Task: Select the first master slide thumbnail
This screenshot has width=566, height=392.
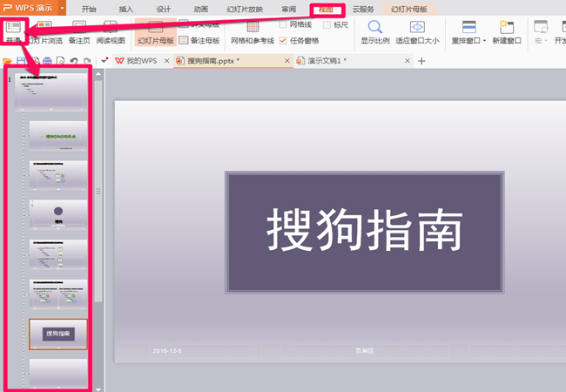Action: point(51,92)
